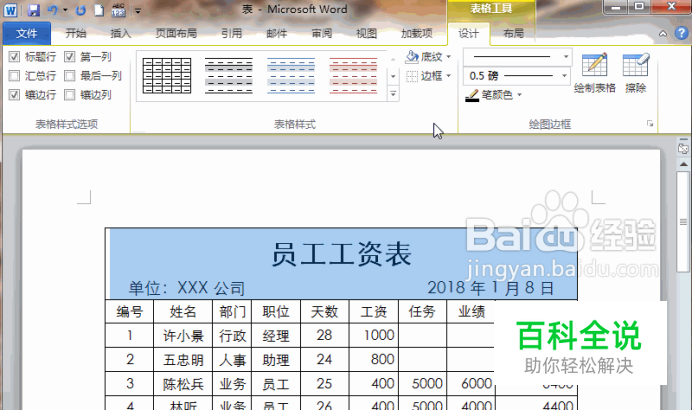Open Customize Quick Access Toolbar dropdown

[138, 11]
